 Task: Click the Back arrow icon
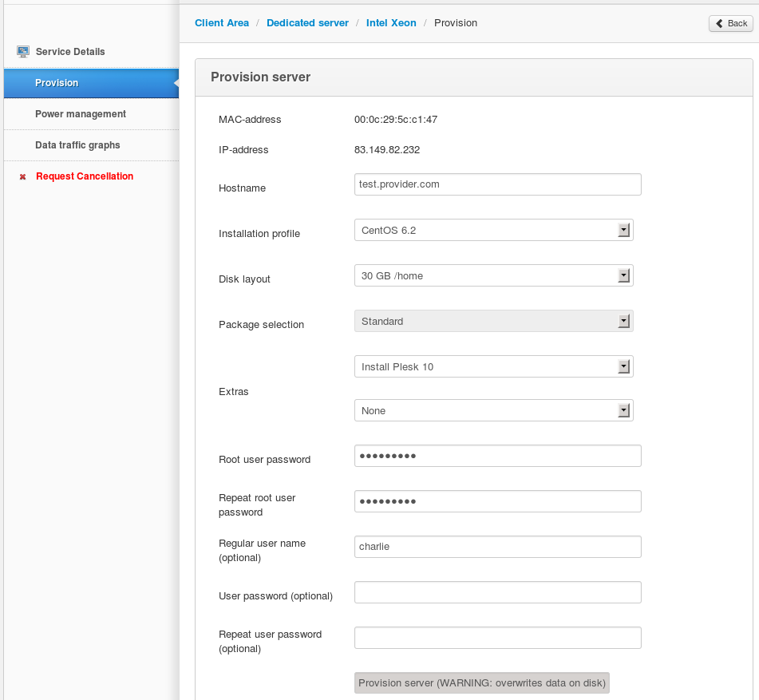[x=719, y=23]
